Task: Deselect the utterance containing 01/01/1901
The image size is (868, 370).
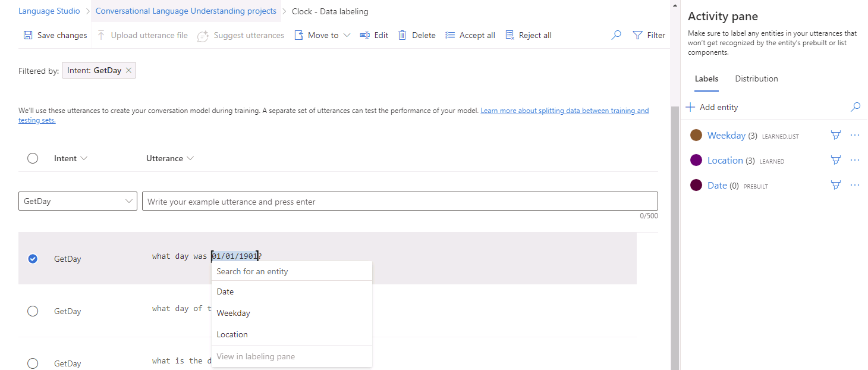Action: pos(33,259)
